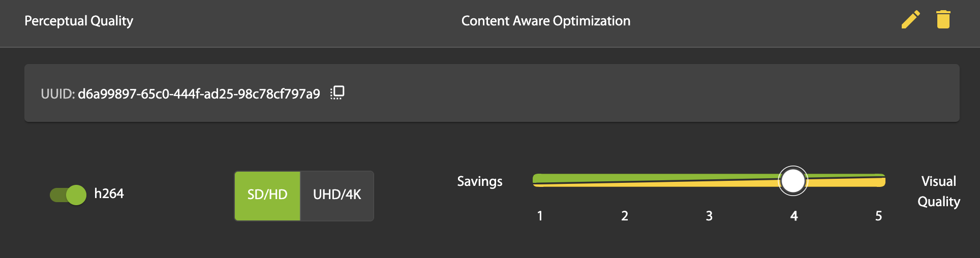Image resolution: width=980 pixels, height=258 pixels.
Task: Click the UUID value d6a99897-65c0-444f-ad25-98c78cf797a9
Action: coord(199,94)
